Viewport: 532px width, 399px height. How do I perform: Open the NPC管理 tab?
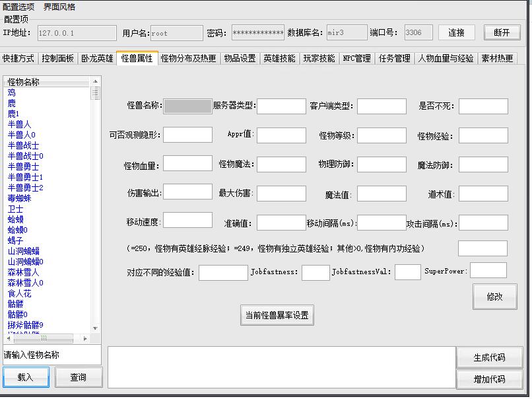[x=356, y=58]
